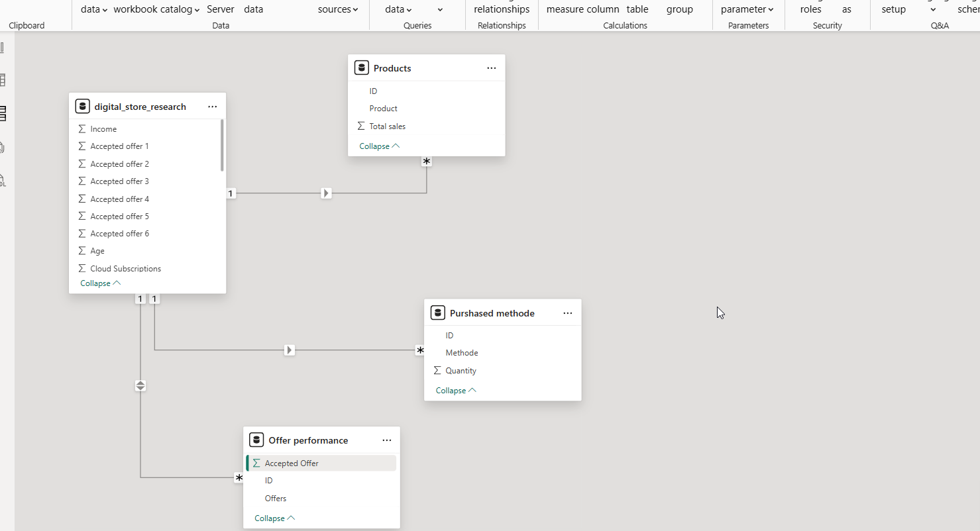Click the scrollbar in digital_store_research field list
980x531 pixels.
[x=222, y=146]
